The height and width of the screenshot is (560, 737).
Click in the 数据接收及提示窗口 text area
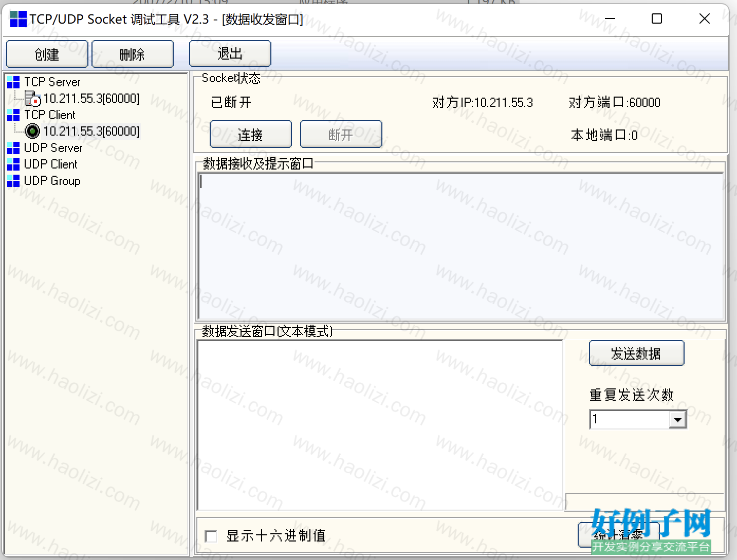coord(461,247)
